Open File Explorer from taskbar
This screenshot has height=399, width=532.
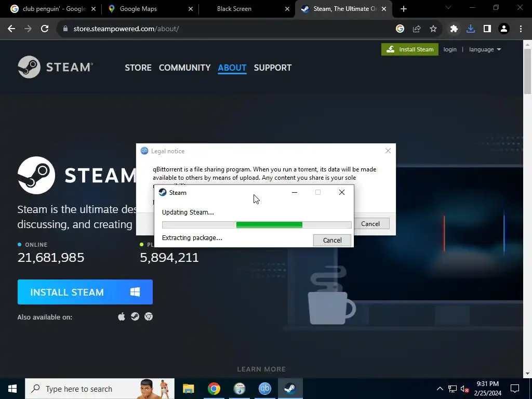[x=188, y=389]
